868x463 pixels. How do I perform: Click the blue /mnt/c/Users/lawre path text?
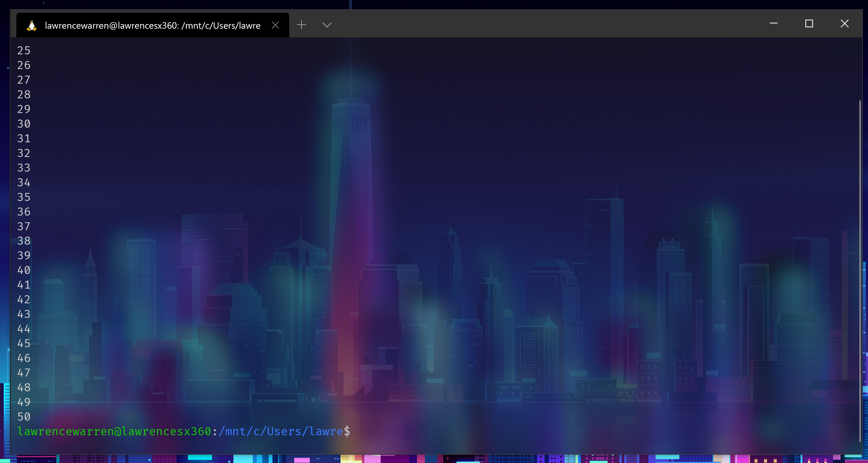(281, 432)
